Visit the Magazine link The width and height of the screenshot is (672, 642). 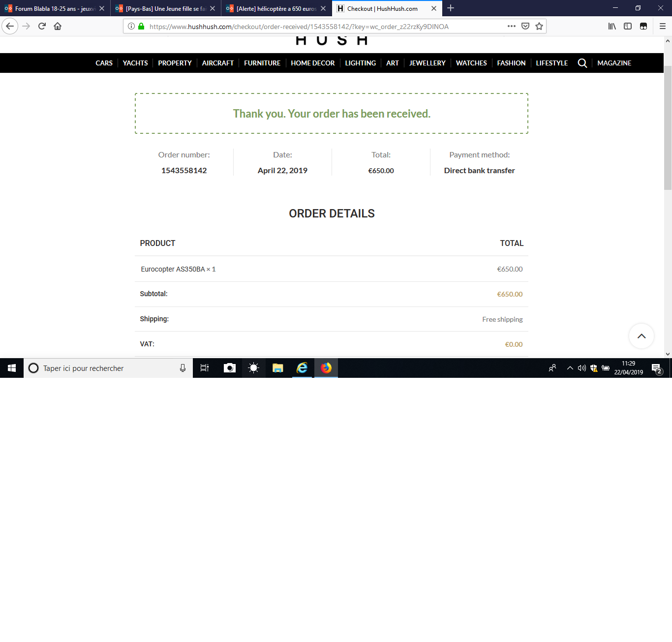pos(614,63)
